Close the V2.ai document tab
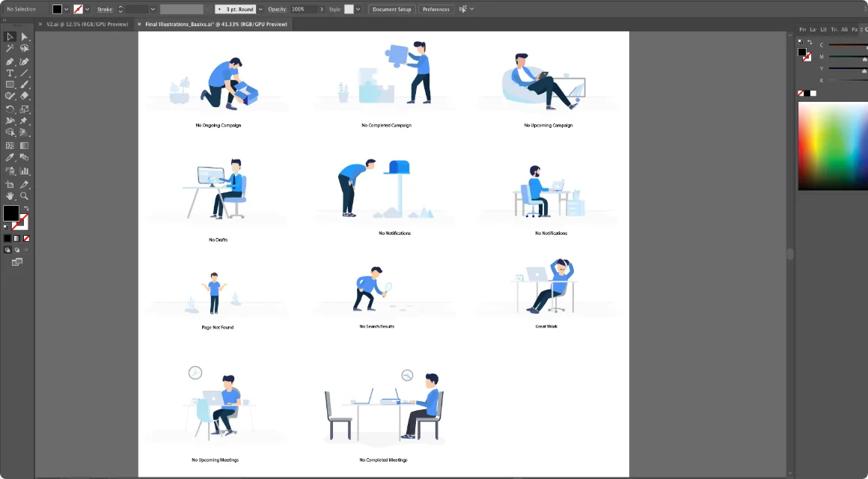 40,25
